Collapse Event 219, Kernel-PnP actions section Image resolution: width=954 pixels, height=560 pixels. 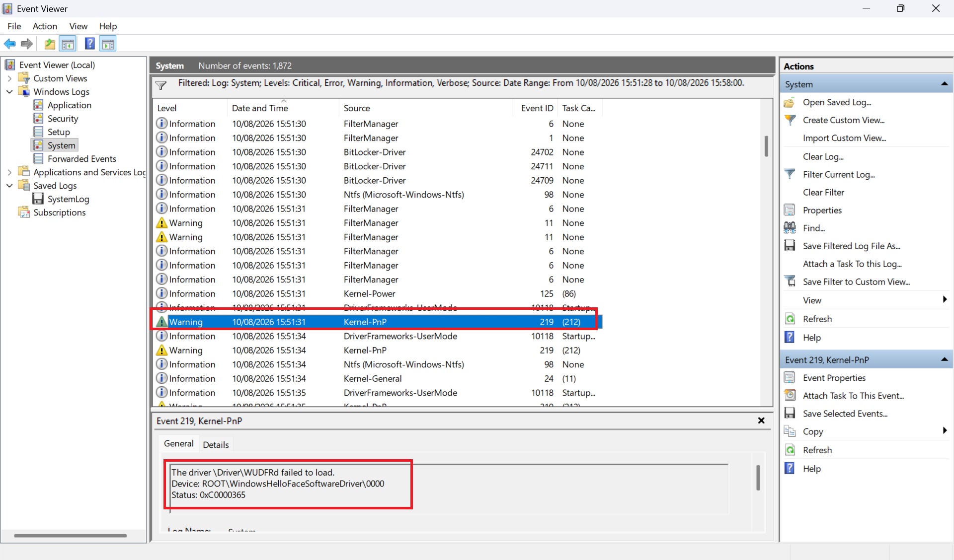point(944,359)
